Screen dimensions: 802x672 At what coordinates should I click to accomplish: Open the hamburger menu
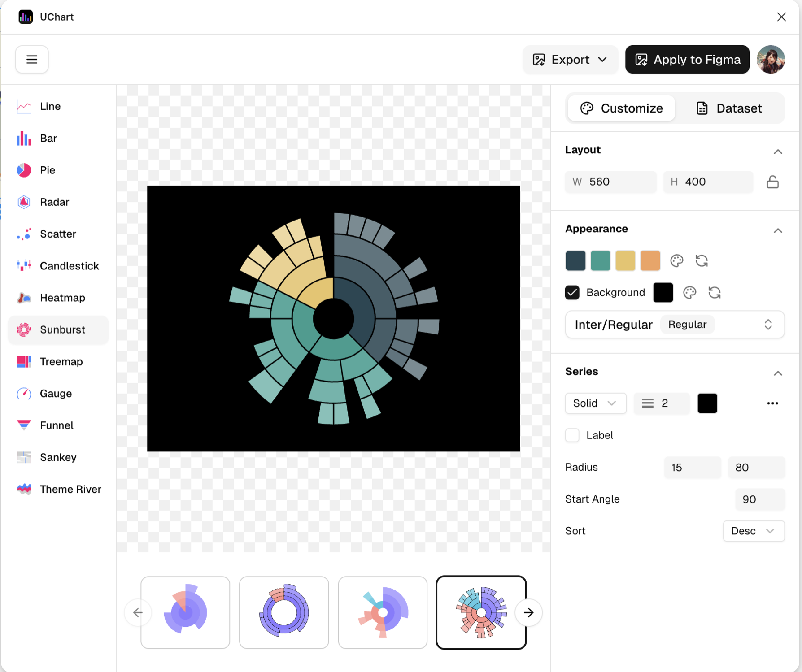[32, 59]
